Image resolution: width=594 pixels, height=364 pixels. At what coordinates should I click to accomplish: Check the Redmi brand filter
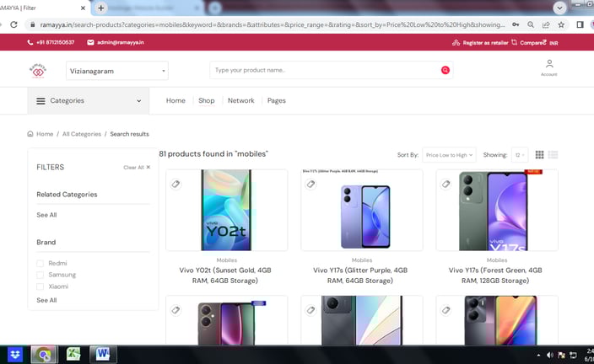tap(40, 264)
